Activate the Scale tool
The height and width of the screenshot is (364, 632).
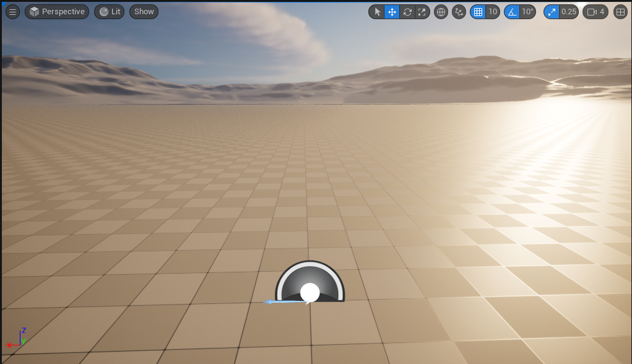pyautogui.click(x=422, y=12)
